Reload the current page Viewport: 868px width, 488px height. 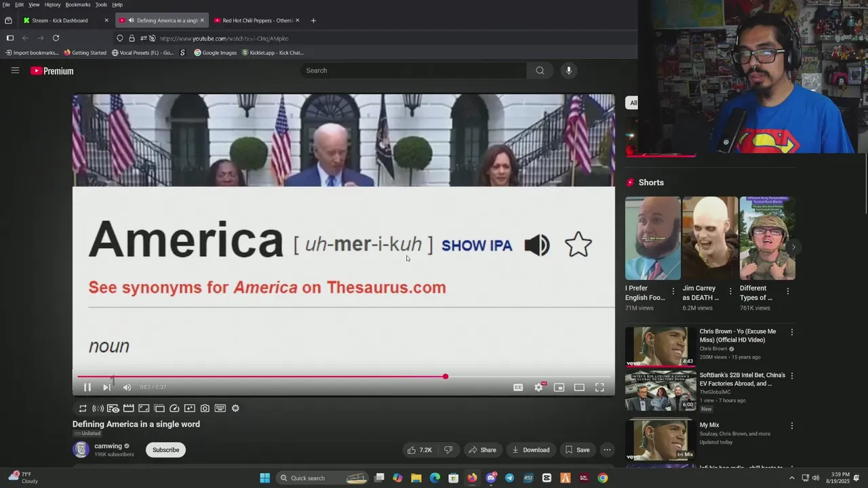pyautogui.click(x=56, y=39)
